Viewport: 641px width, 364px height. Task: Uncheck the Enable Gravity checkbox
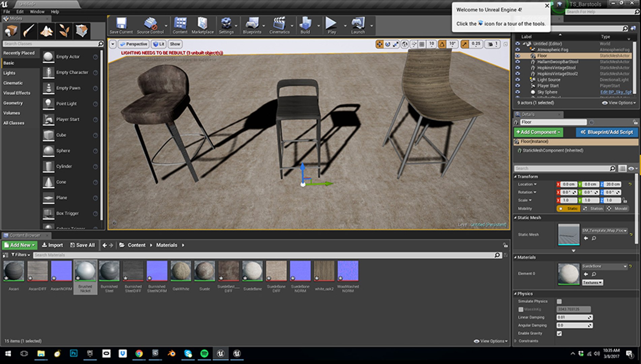[x=559, y=333]
